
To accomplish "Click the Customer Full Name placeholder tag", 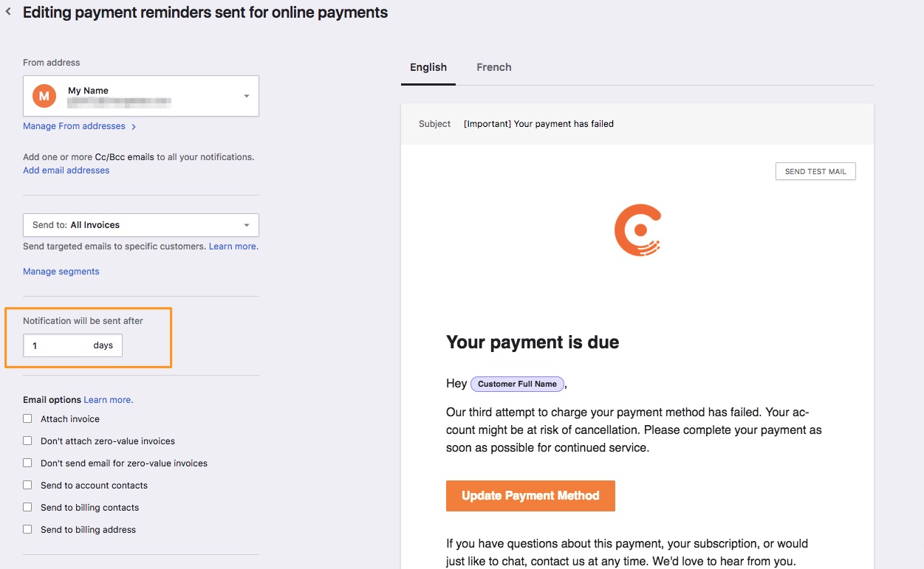I will [x=517, y=384].
